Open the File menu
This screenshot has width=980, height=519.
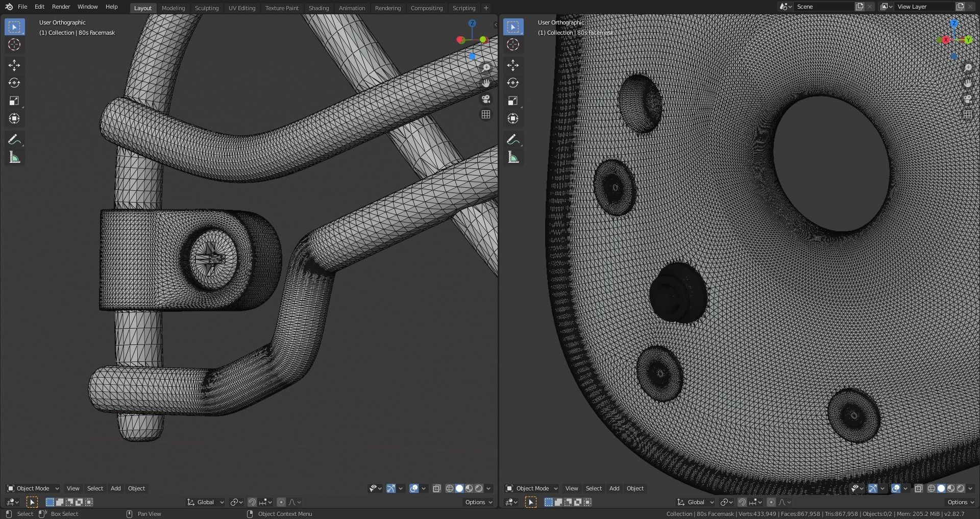[22, 7]
